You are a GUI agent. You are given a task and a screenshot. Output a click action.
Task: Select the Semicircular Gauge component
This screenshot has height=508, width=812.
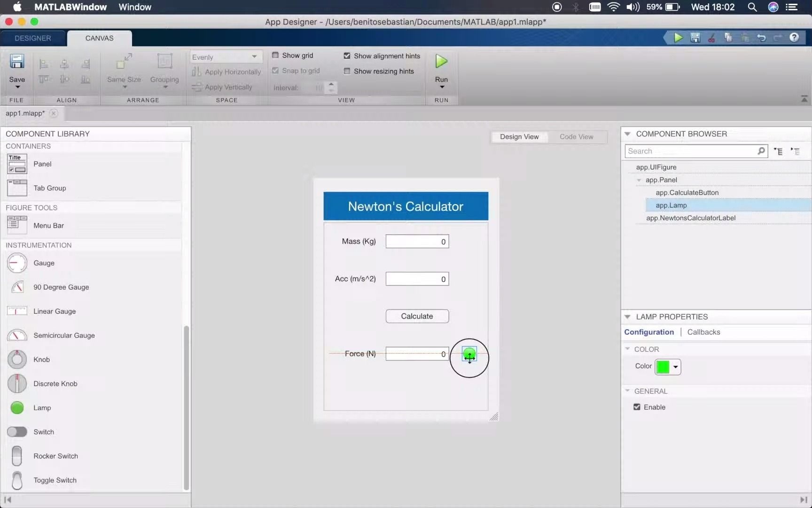coord(63,335)
